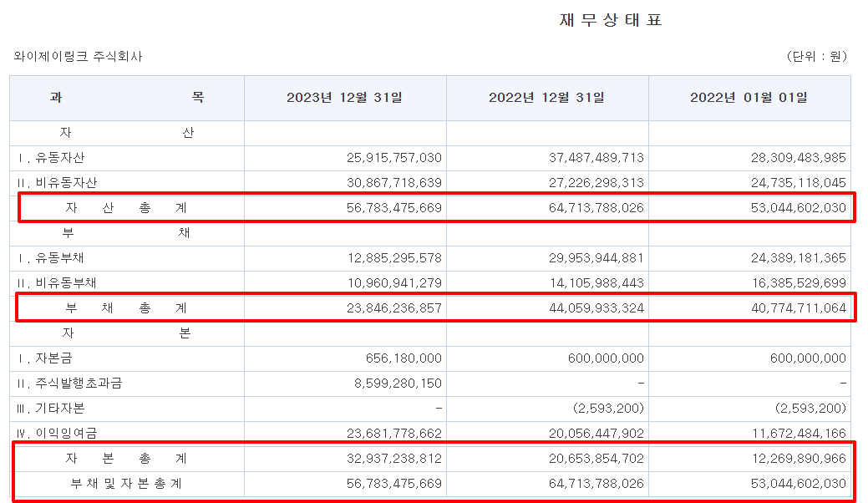Click the 부채총계 row label
This screenshot has width=868, height=503.
pos(126,308)
